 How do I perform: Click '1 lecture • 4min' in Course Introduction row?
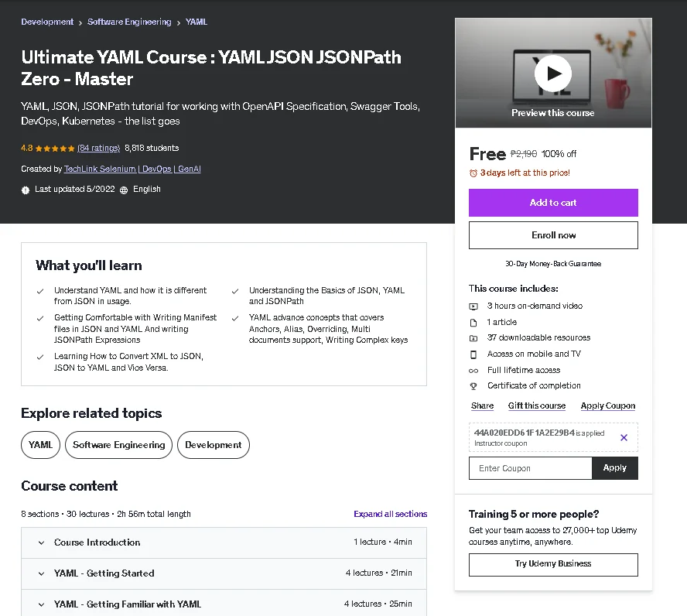pyautogui.click(x=383, y=542)
